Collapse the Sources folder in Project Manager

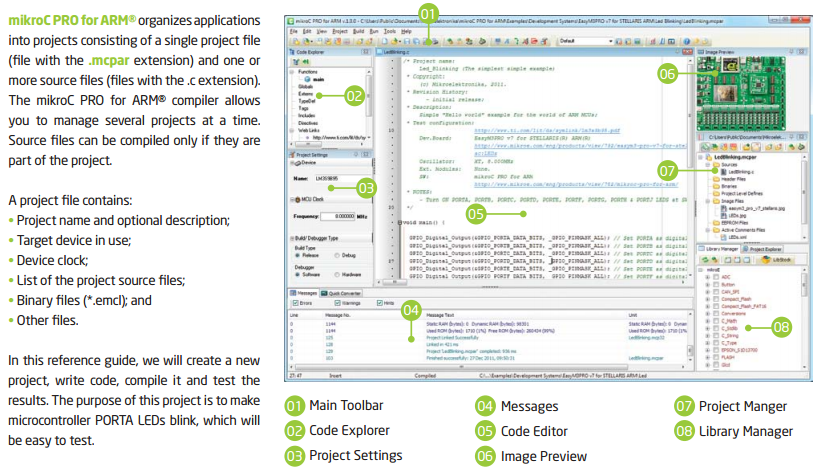tap(707, 164)
